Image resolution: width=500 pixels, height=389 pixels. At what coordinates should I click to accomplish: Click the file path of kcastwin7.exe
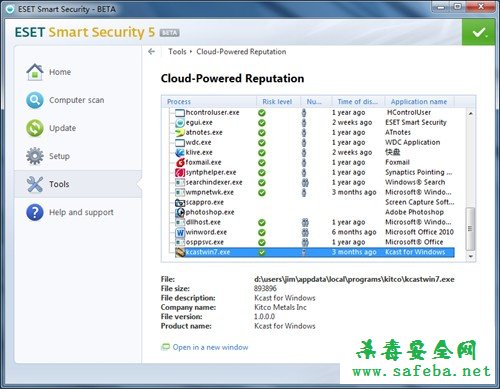(x=354, y=279)
